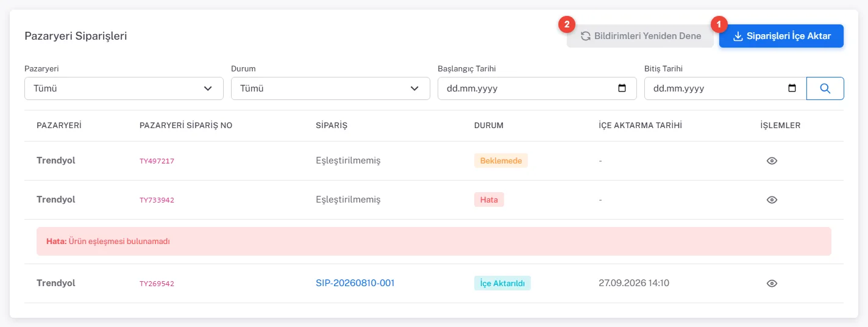The width and height of the screenshot is (868, 327).
Task: Click the PAZARYERİ SİPARİŞ NO column header
Action: tap(186, 126)
